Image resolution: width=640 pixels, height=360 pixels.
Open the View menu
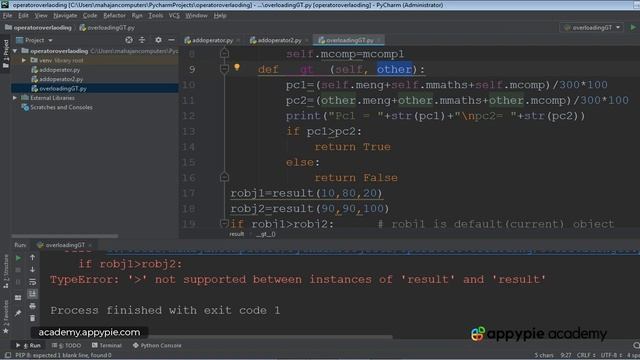point(41,16)
